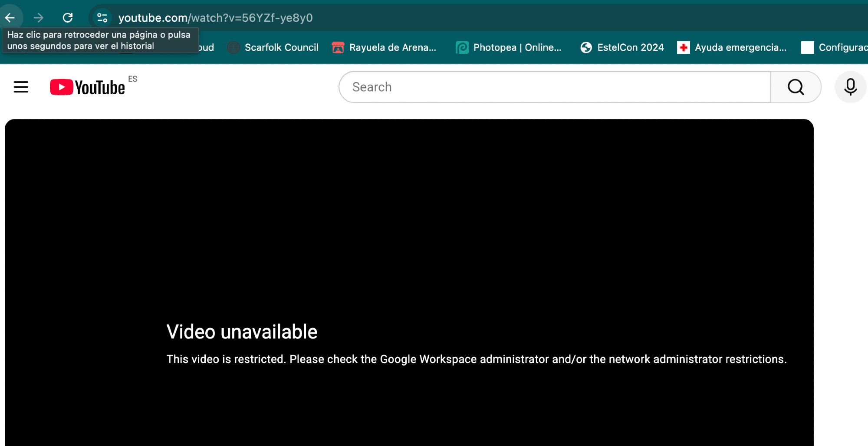Click the browser forward arrow
This screenshot has width=868, height=446.
(x=39, y=18)
